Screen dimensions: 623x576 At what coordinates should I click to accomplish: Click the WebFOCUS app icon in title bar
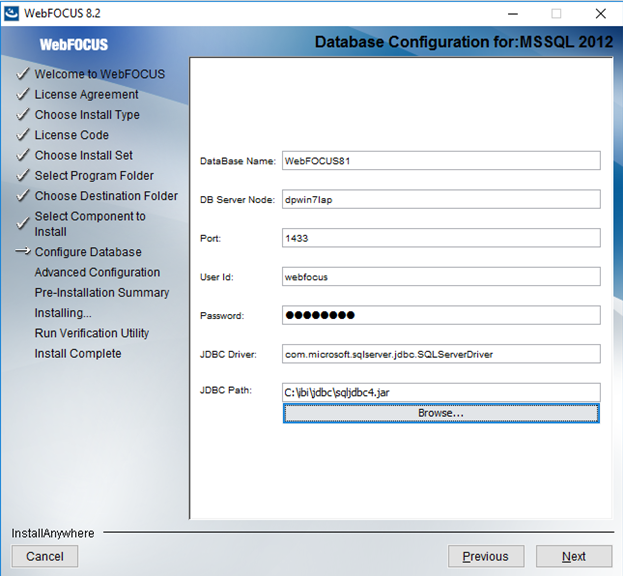click(11, 14)
